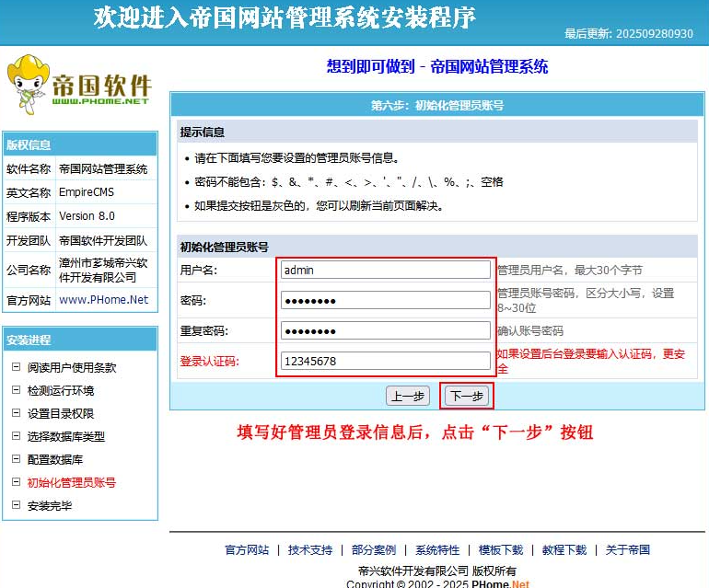The width and height of the screenshot is (709, 588).
Task: Click the box icon beside 设置目录权限
Action: pyautogui.click(x=16, y=413)
